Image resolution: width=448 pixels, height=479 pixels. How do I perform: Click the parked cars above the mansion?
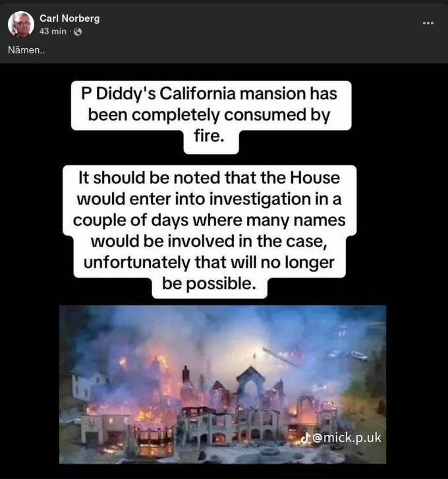click(x=348, y=355)
